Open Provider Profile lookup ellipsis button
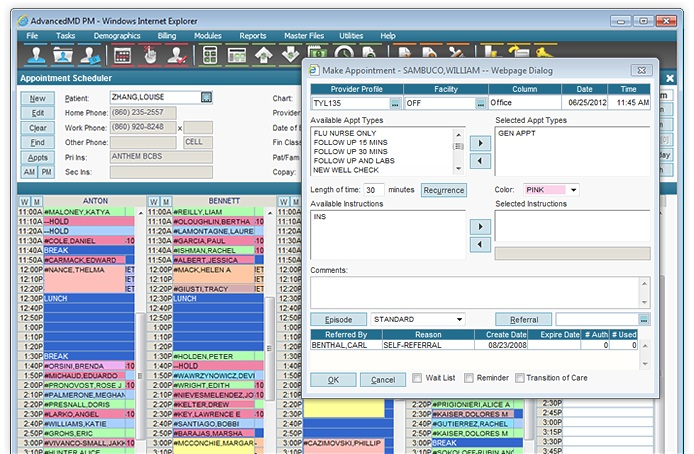694x454 pixels. point(395,104)
